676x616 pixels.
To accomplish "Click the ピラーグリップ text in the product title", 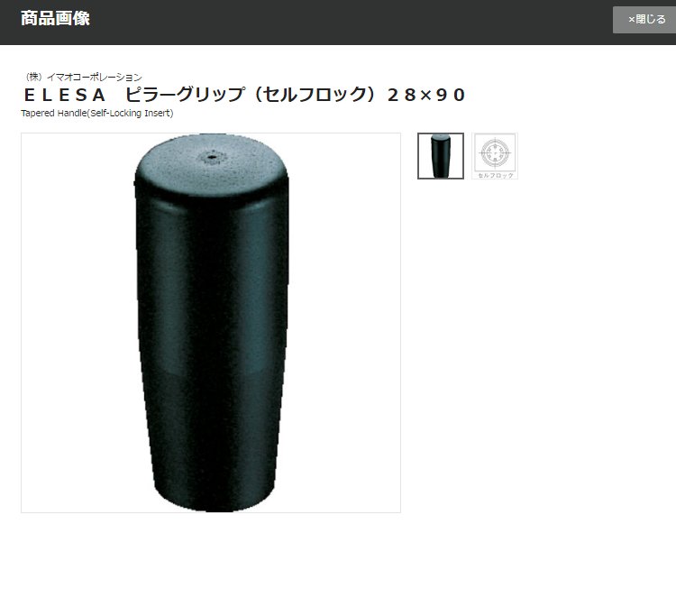I will (x=185, y=95).
